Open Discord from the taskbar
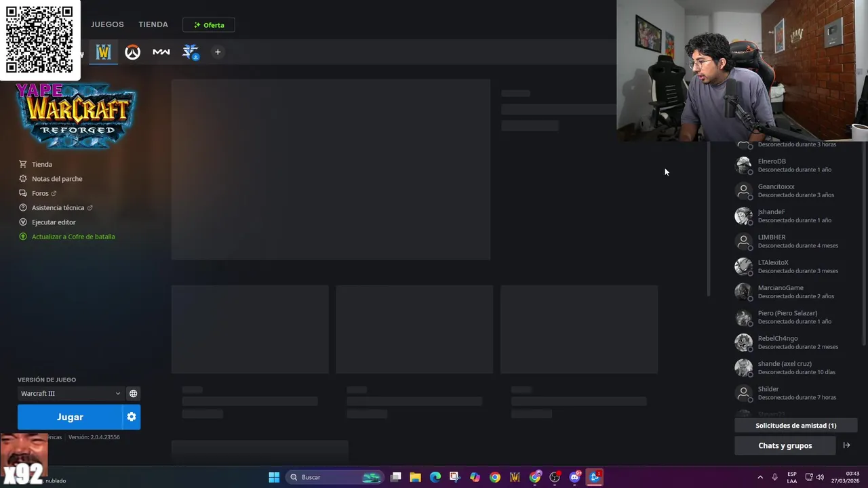 (x=575, y=477)
